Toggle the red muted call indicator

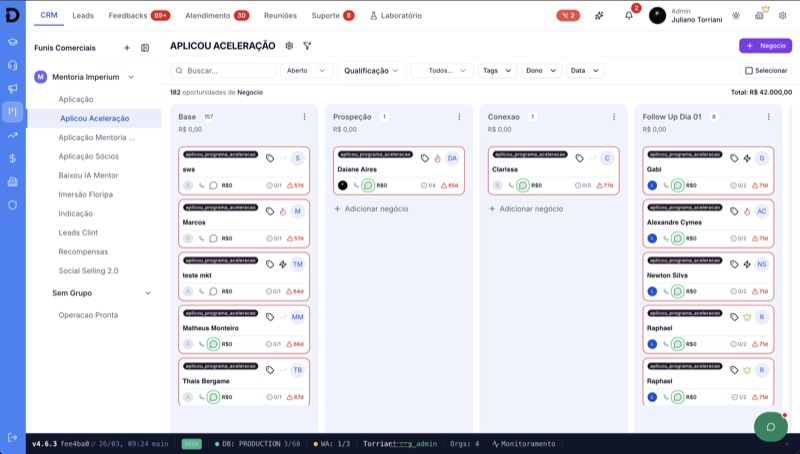click(568, 15)
